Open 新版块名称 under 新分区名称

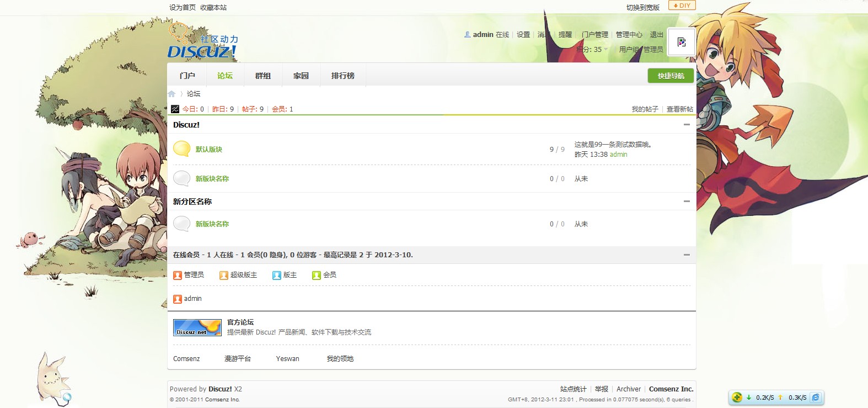(x=212, y=224)
